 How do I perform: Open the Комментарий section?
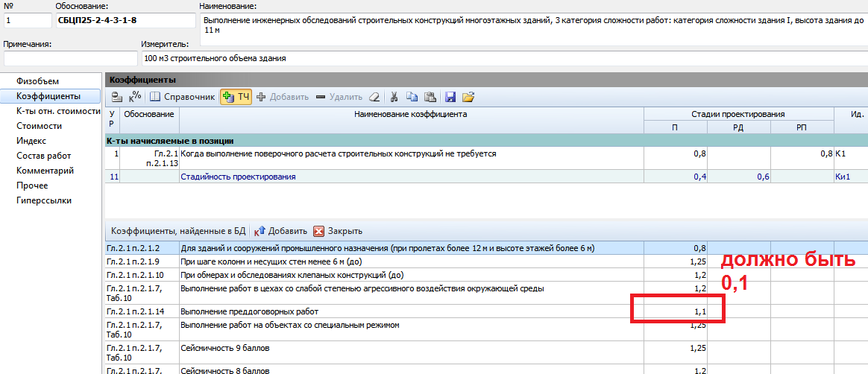point(45,171)
